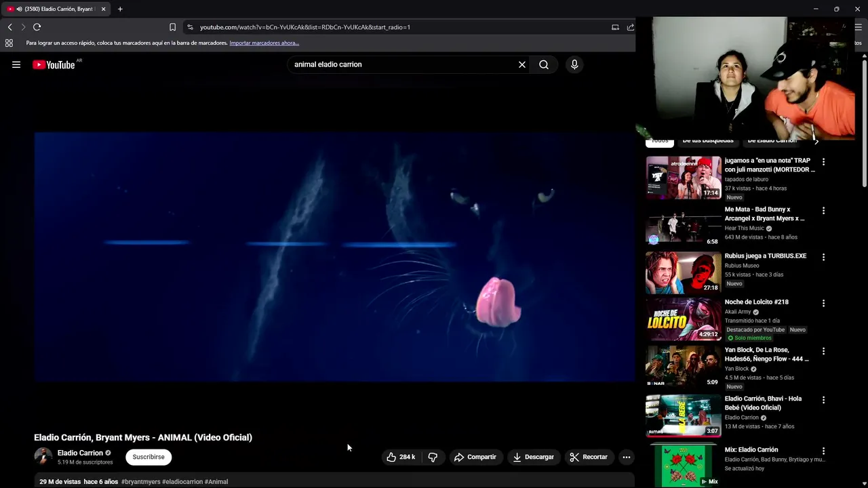Click 'Solo miembros' badge
The height and width of the screenshot is (488, 868).
click(749, 338)
